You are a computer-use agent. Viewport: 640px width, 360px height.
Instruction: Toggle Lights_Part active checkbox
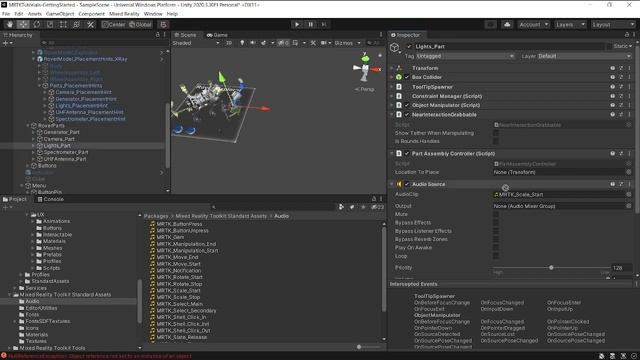click(409, 47)
